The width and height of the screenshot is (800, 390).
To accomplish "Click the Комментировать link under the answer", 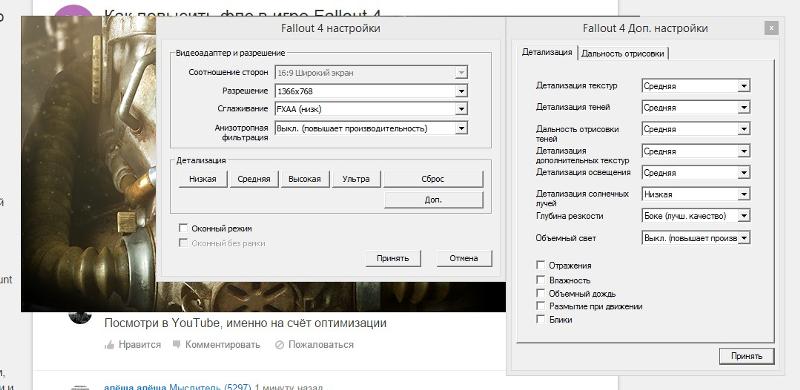I will (222, 345).
